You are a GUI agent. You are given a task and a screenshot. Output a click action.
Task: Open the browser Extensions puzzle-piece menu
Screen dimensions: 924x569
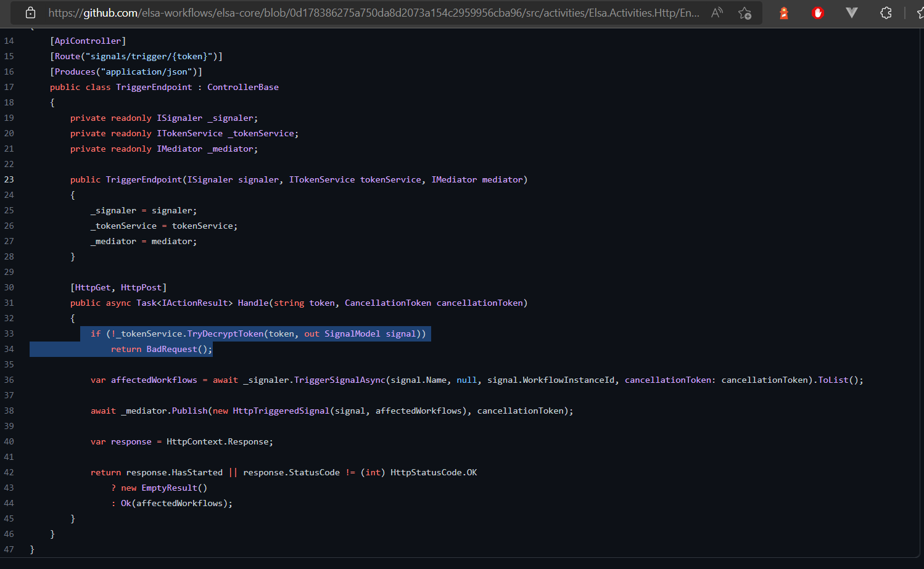886,12
